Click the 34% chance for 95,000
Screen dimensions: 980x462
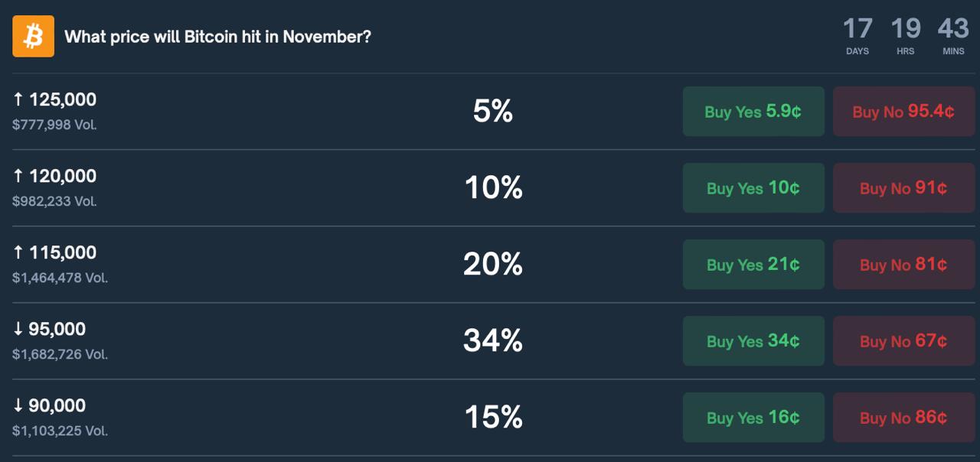click(493, 340)
